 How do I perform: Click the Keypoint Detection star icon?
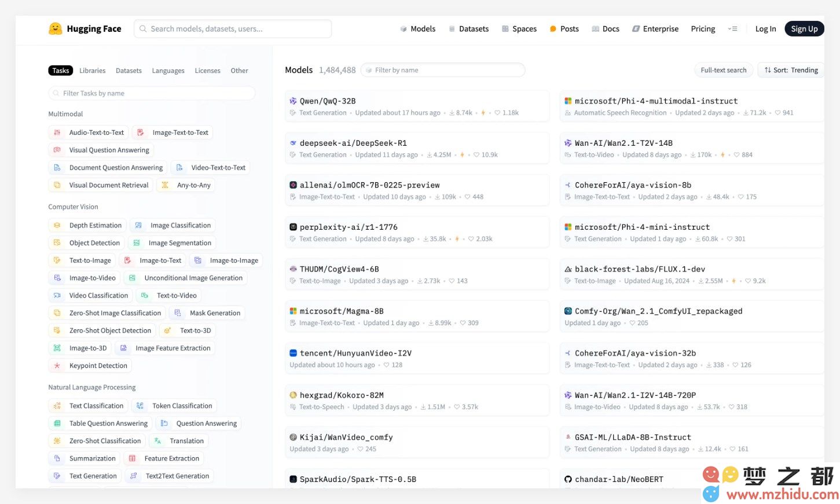(57, 366)
